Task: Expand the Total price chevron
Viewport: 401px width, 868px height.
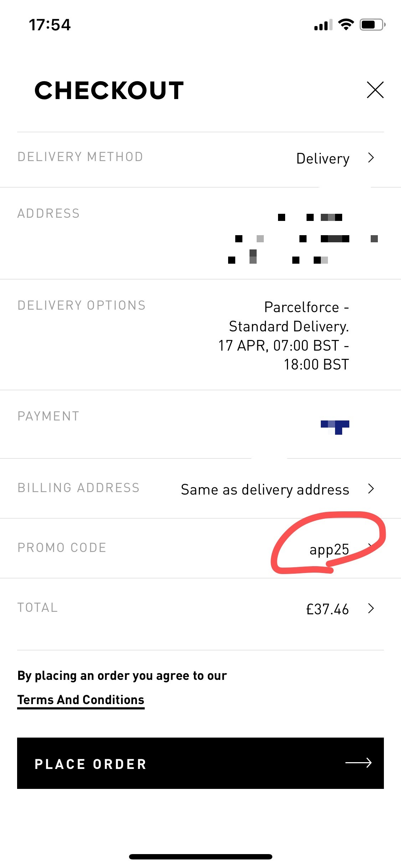Action: pos(371,608)
